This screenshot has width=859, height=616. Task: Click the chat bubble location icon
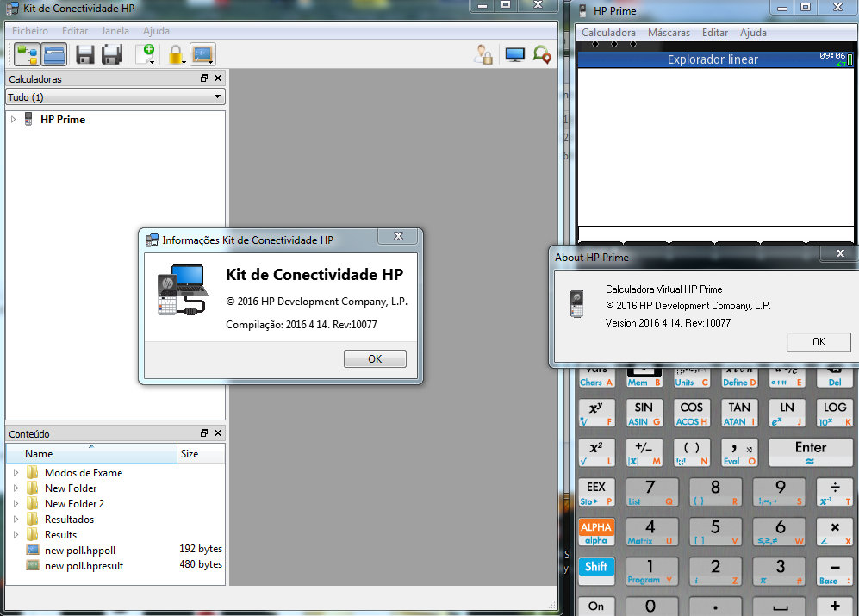coord(542,55)
